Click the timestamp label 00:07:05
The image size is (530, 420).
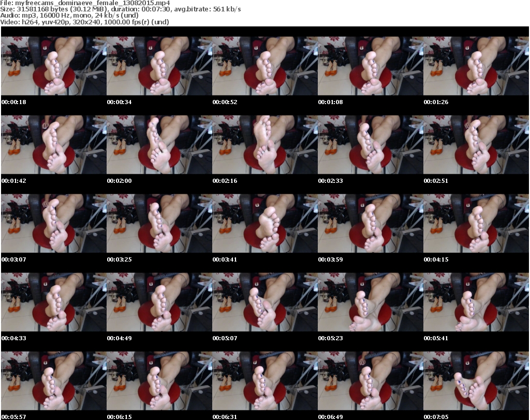(436, 417)
